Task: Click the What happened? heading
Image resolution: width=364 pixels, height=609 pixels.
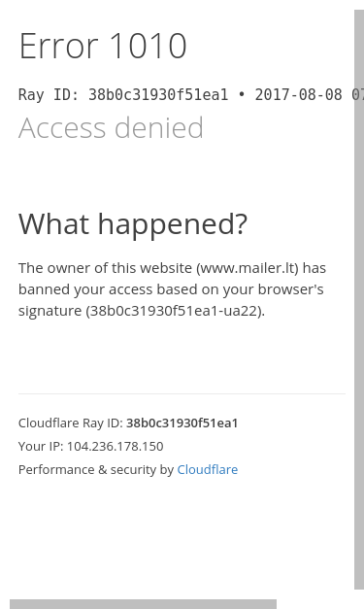Action: (133, 224)
